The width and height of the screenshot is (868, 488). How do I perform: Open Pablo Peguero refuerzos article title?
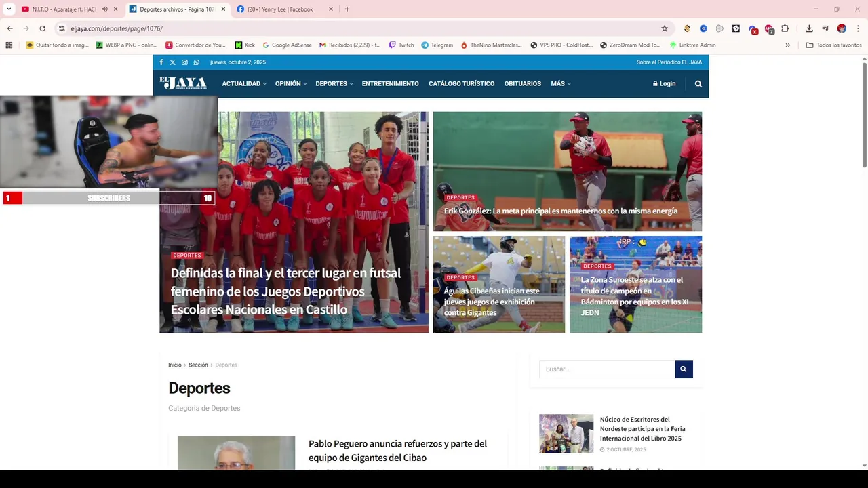click(398, 451)
